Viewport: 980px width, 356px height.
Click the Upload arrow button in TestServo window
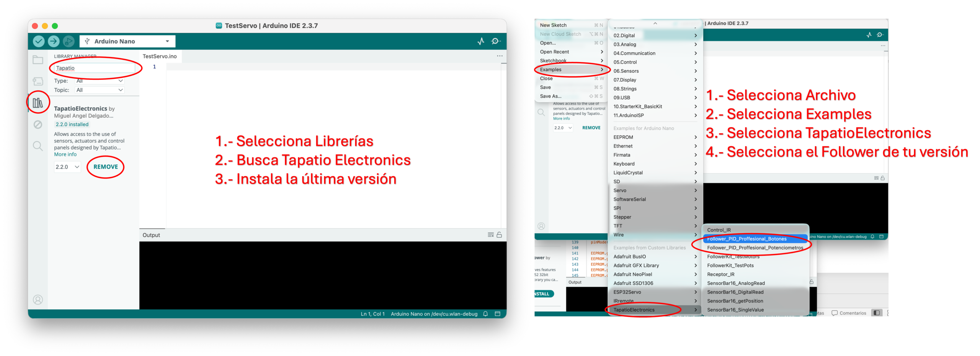coord(54,41)
